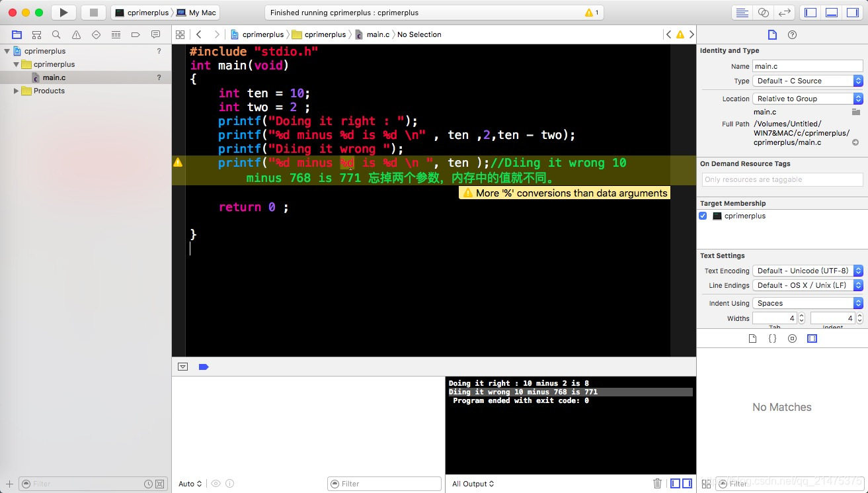
Task: Hide the debug area
Action: [x=832, y=13]
